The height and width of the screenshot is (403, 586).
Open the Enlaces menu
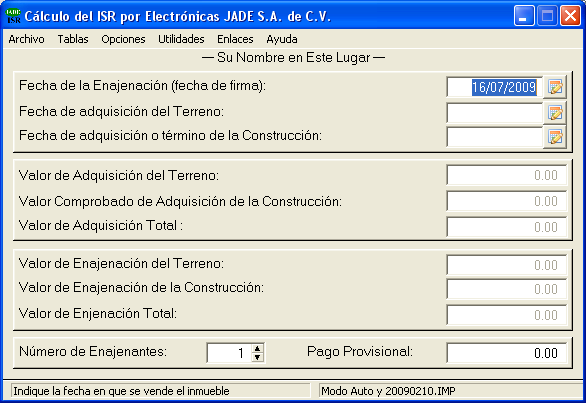(235, 39)
